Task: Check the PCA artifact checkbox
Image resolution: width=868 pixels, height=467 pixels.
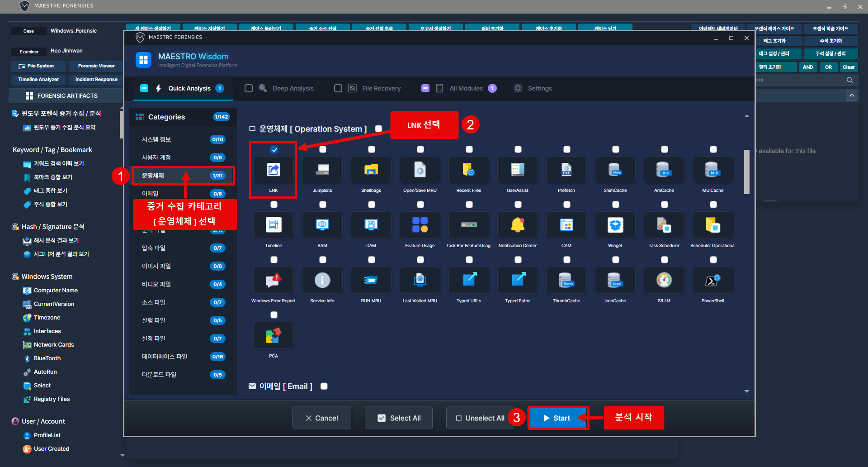Action: click(x=274, y=315)
